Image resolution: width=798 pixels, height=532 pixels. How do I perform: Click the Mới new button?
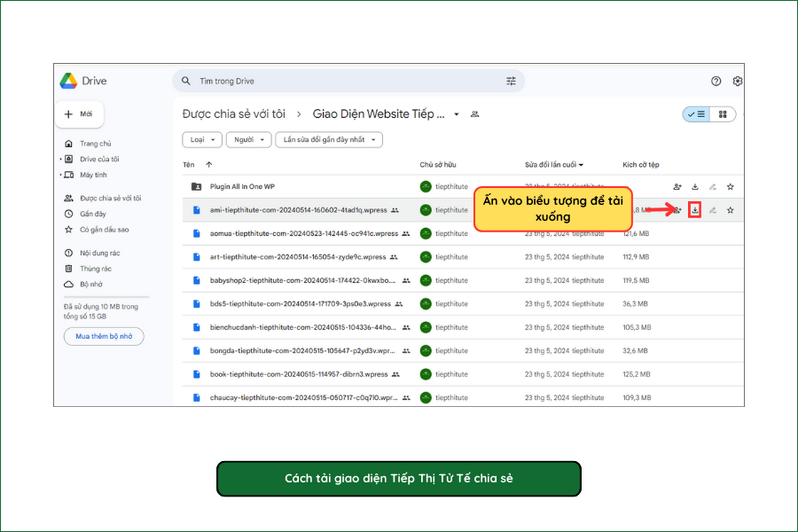(x=80, y=114)
